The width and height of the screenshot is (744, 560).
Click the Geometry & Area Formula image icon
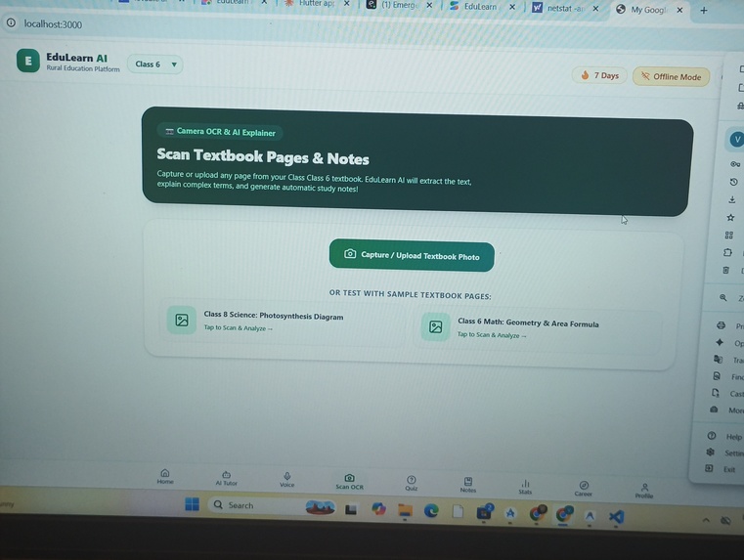pos(436,326)
